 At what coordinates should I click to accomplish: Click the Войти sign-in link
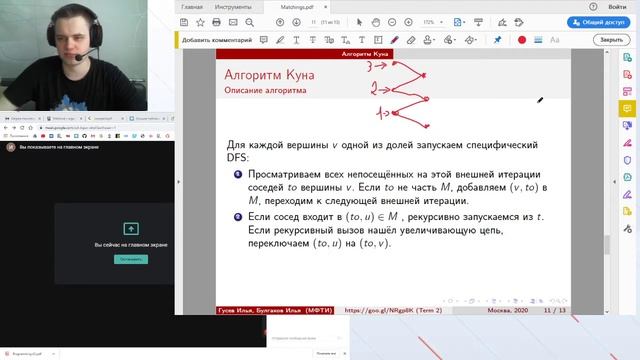(617, 7)
